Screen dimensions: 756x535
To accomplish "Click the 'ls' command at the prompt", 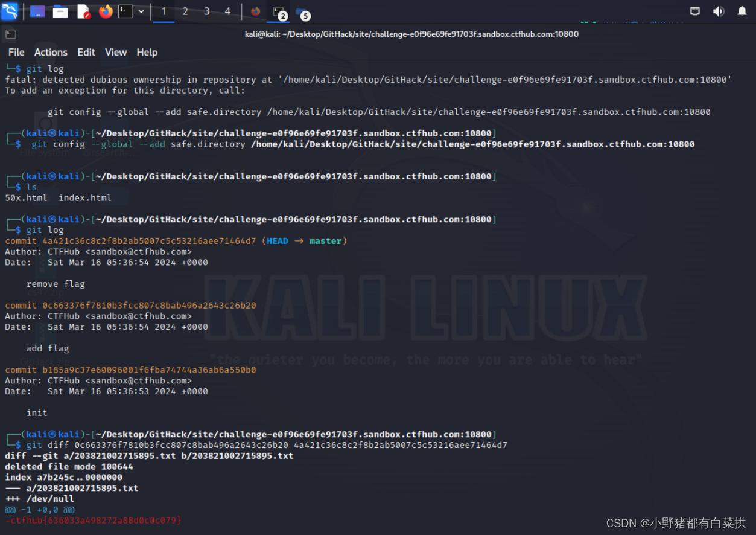I will [31, 187].
